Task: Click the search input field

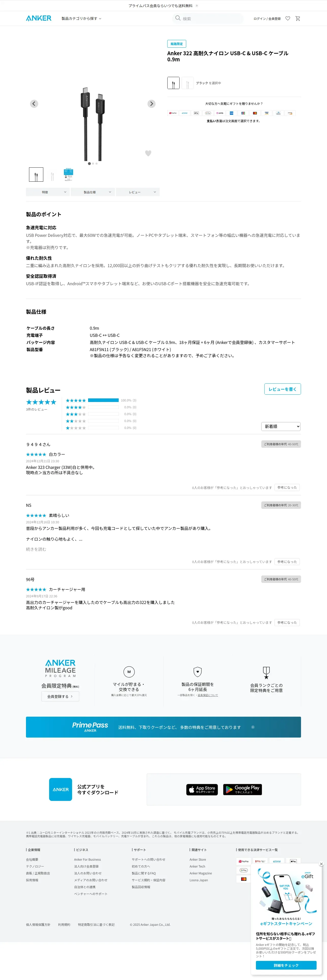Action: [208, 18]
